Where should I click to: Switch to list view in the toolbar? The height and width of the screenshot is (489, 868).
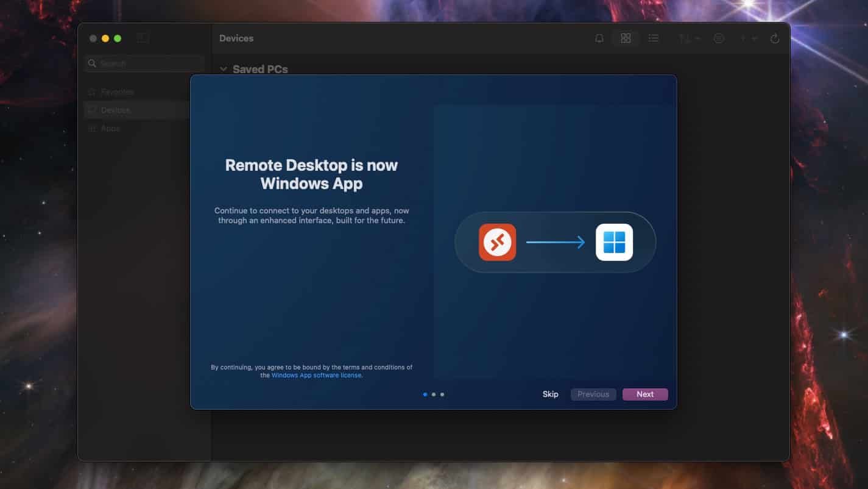point(654,38)
